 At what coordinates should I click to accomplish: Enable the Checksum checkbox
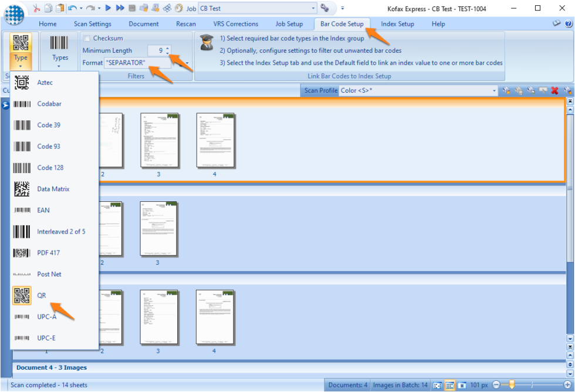pos(87,38)
